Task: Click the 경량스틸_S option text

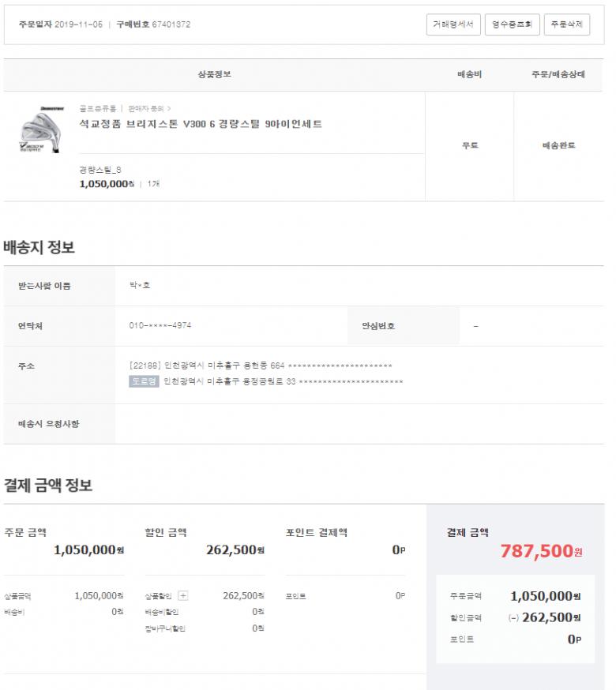Action: (100, 170)
